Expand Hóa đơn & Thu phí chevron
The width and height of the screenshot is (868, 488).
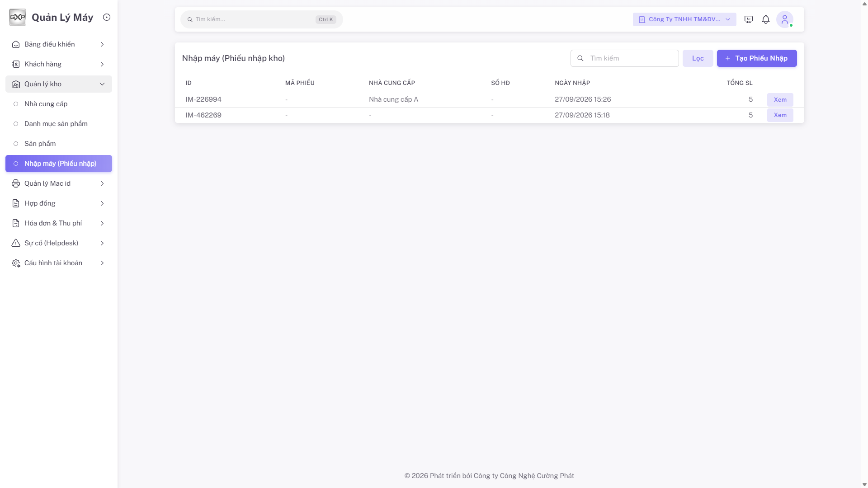pyautogui.click(x=102, y=223)
